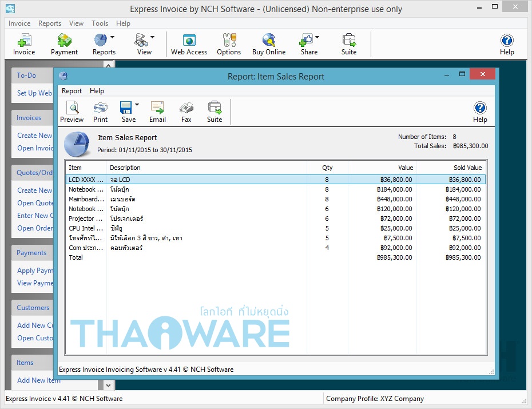The height and width of the screenshot is (409, 532).
Task: Expand the Reports toolbar dropdown arrow
Action: tap(112, 37)
